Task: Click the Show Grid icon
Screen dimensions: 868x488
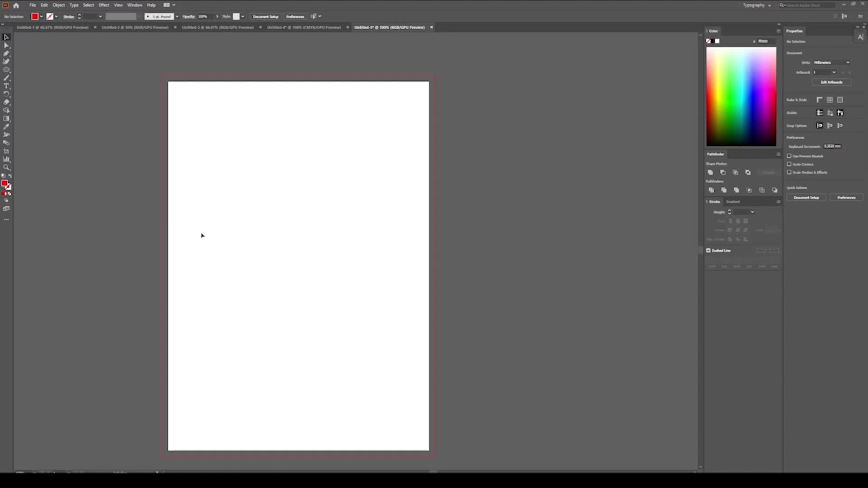Action: 830,100
